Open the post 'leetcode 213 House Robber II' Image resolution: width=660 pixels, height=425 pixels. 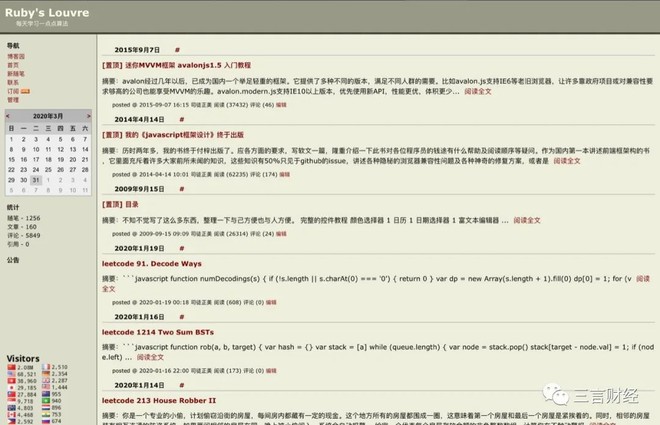click(159, 401)
